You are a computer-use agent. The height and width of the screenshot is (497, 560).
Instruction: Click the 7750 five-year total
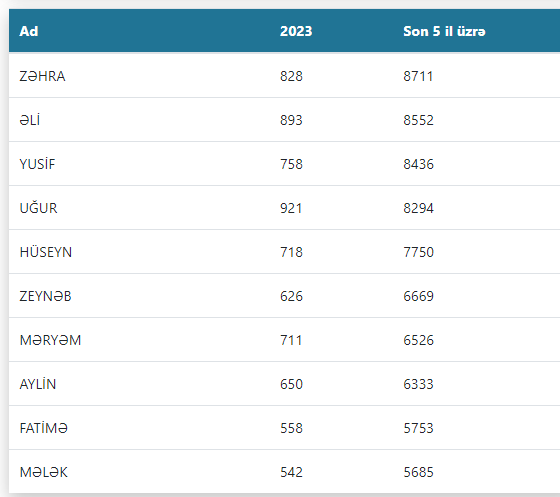pyautogui.click(x=419, y=252)
